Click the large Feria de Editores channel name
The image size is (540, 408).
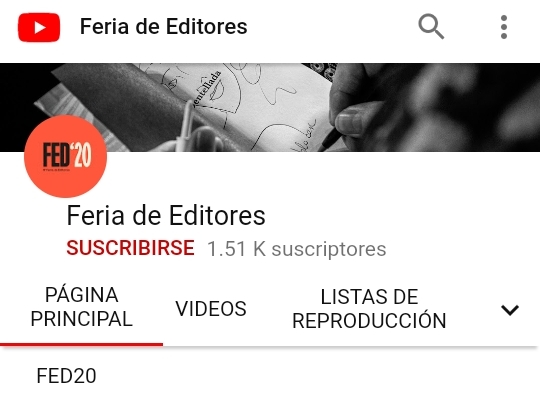coord(166,216)
